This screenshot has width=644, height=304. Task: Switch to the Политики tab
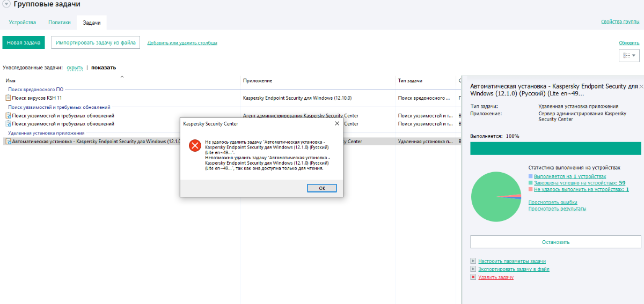coord(59,23)
